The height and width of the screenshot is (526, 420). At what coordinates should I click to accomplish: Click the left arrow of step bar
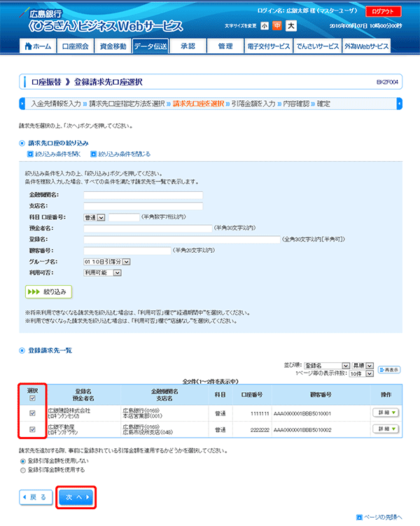pyautogui.click(x=22, y=104)
